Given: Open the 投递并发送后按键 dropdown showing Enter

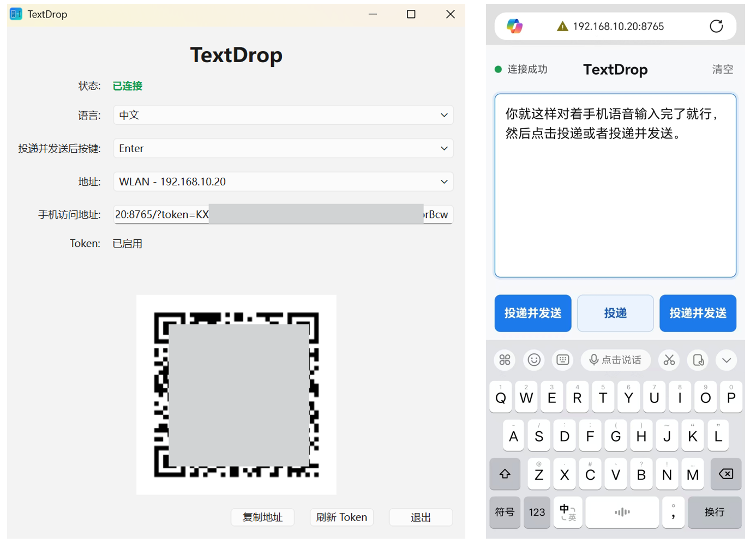Looking at the screenshot, I should click(284, 148).
